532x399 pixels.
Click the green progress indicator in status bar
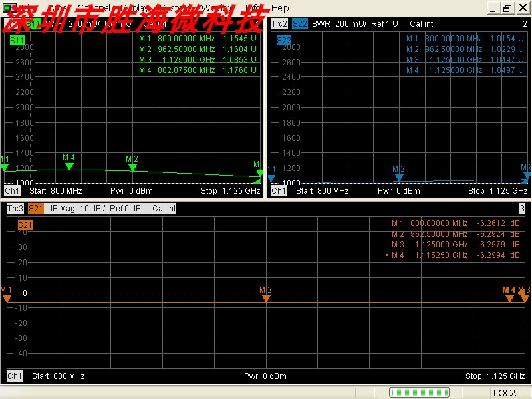coord(419,393)
